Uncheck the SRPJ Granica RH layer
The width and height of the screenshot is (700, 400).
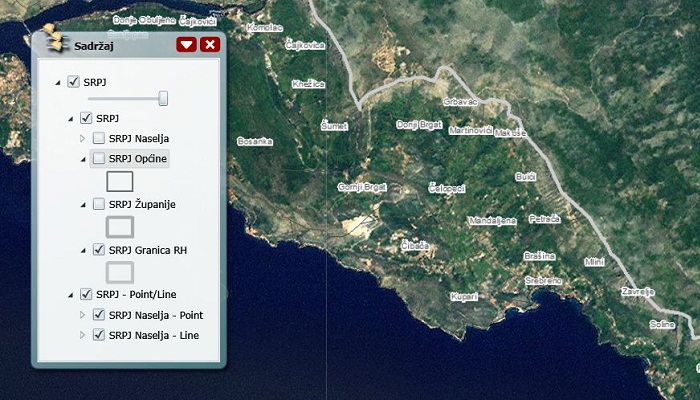pyautogui.click(x=99, y=249)
